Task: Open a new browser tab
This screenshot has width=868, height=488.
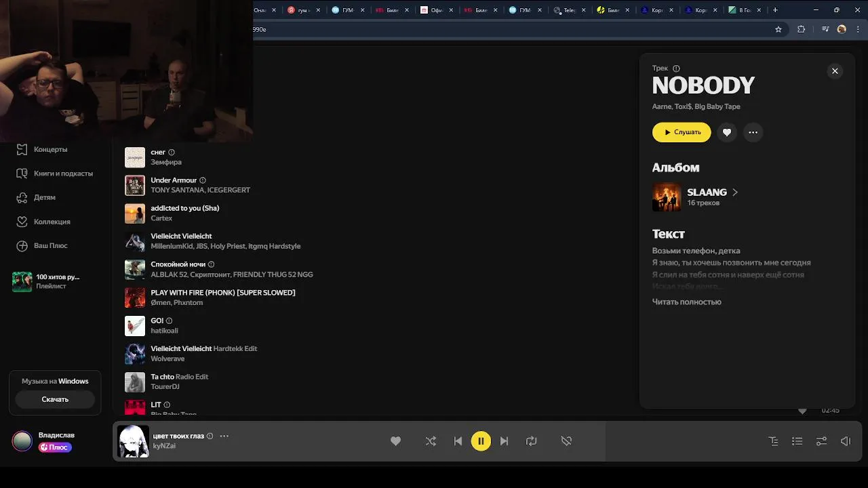Action: [775, 10]
